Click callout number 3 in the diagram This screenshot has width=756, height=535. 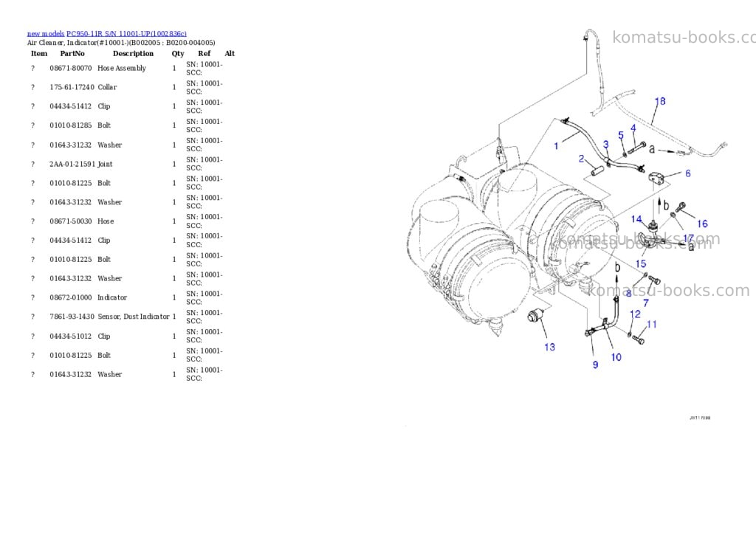click(x=606, y=145)
